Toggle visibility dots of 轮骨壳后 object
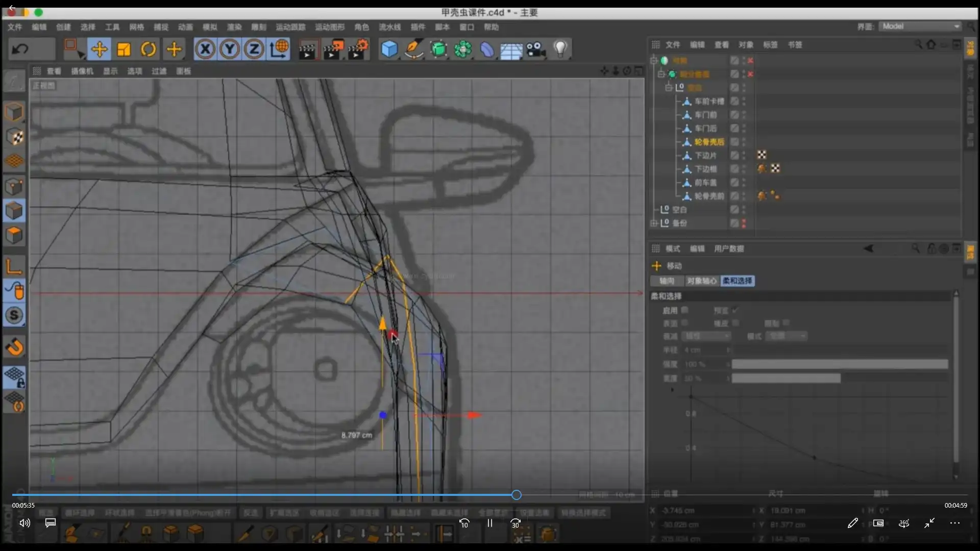Screen dimensions: 980x551 pyautogui.click(x=744, y=143)
